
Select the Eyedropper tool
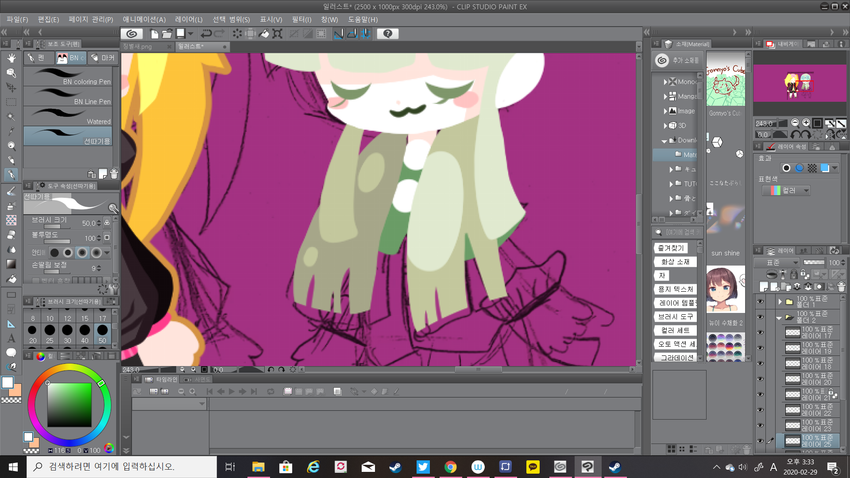coord(11,131)
